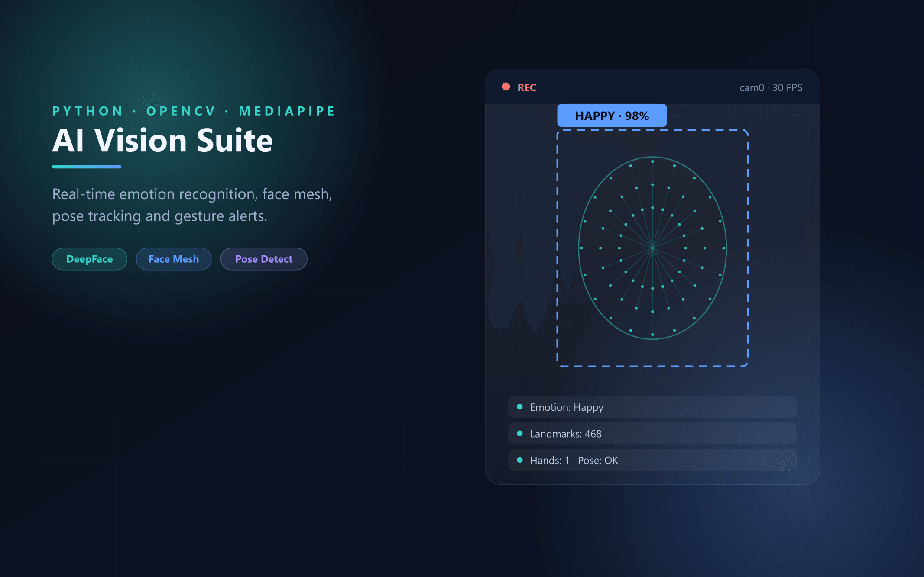The height and width of the screenshot is (577, 924).
Task: Click the teal dot beside Hands: 1
Action: tap(520, 460)
